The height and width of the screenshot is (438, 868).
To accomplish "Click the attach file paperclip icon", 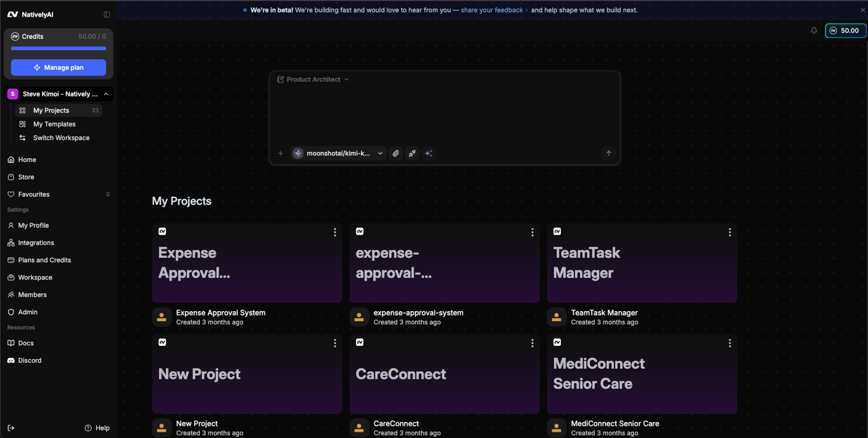I will pyautogui.click(x=396, y=153).
